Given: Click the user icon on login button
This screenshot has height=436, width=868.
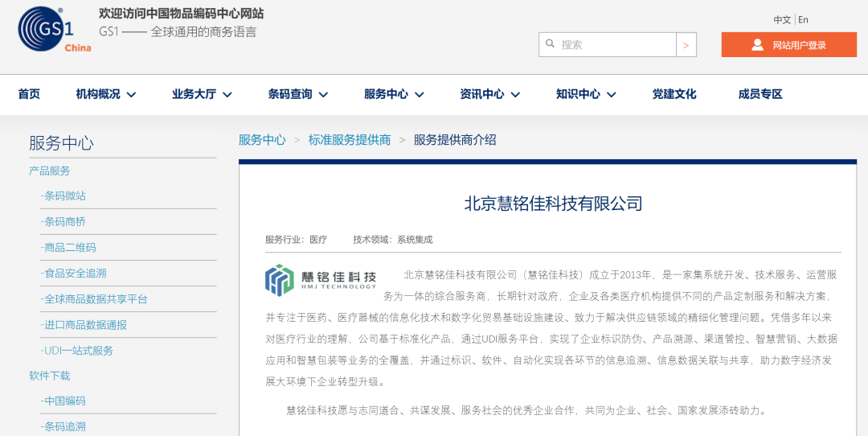Looking at the screenshot, I should (x=757, y=45).
